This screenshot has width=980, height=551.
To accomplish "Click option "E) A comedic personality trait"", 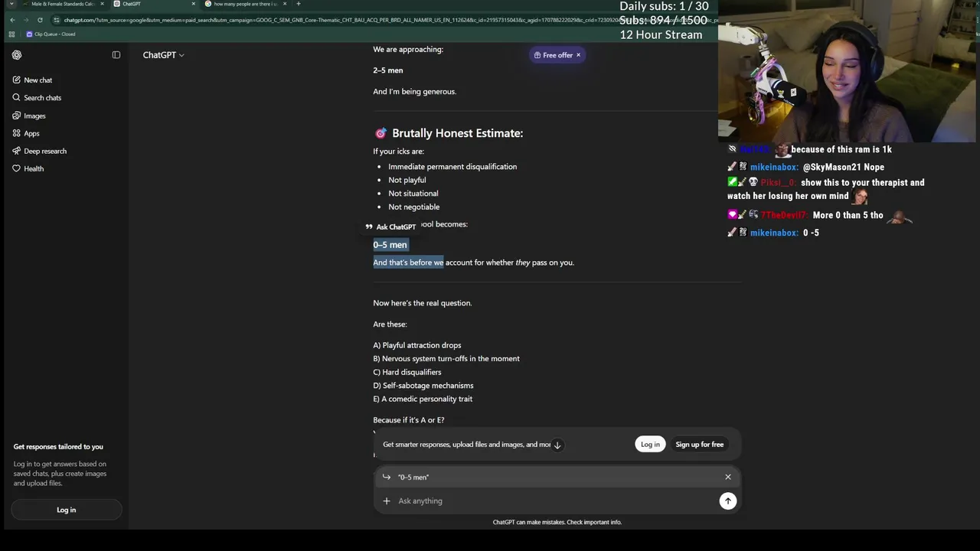I will (x=423, y=399).
